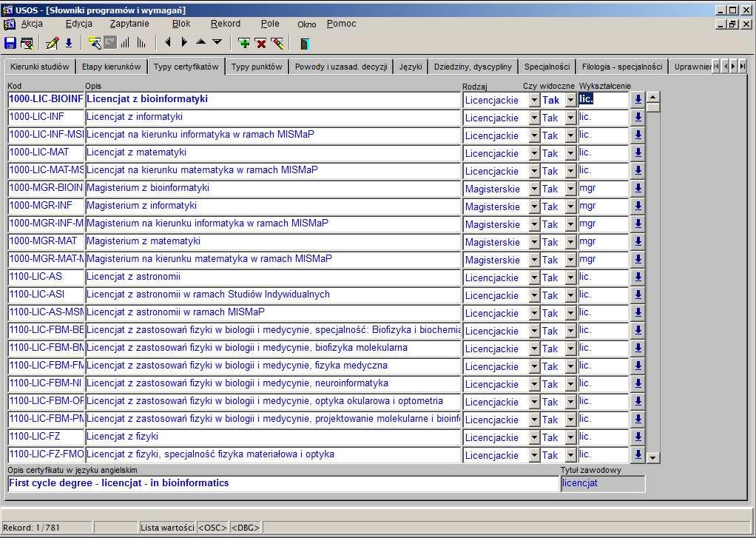Viewport: 756px width, 538px height.
Task: Click the USOS menu-bar app icon left of Akcja
Action: (9, 24)
